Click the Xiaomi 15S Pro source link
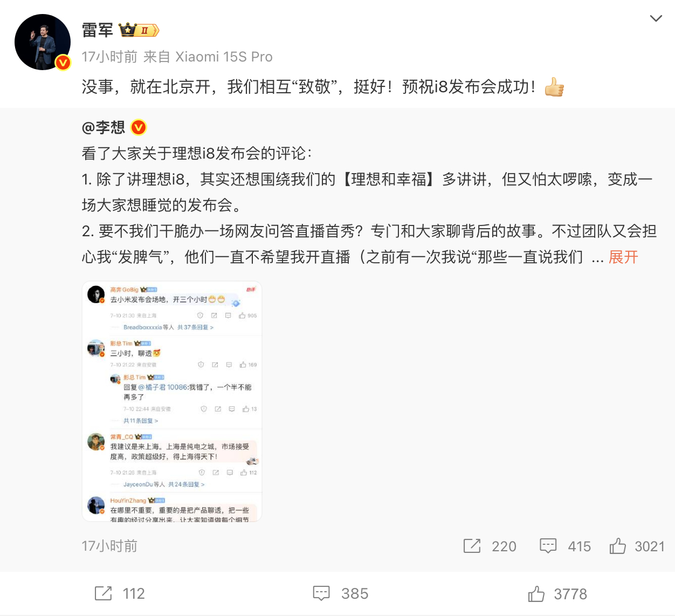Viewport: 675px width, 616px height. (x=224, y=57)
